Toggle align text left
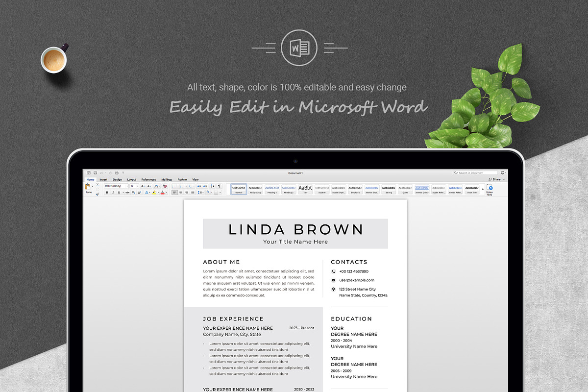The image size is (588, 392). [175, 193]
